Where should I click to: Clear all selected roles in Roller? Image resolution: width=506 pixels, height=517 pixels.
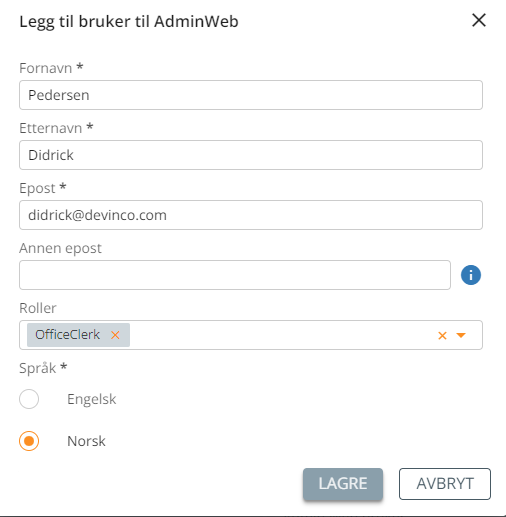click(442, 335)
